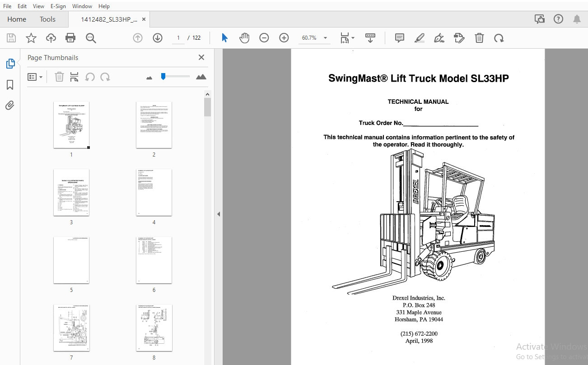The image size is (588, 365).
Task: Rotate thumbnails counterclockwise icon
Action: pos(90,77)
